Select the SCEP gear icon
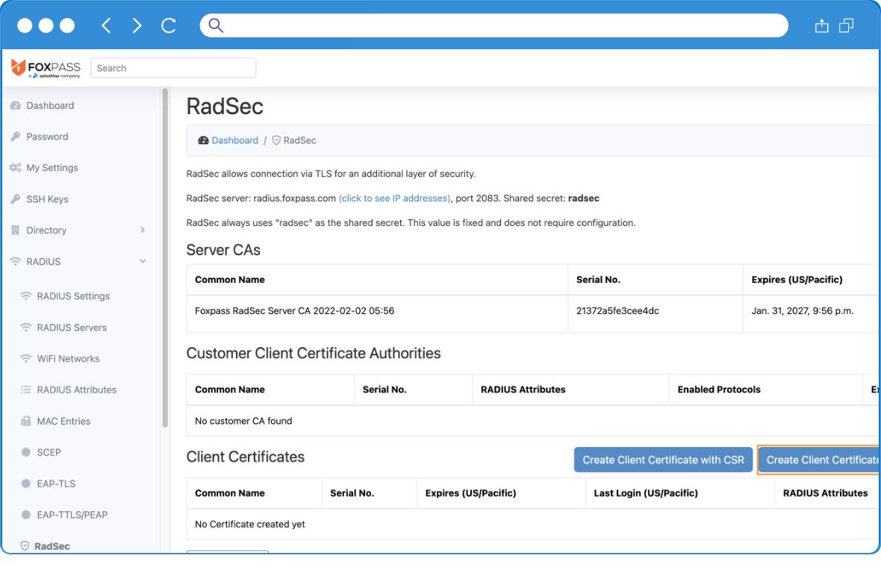881x588 pixels. click(x=25, y=452)
